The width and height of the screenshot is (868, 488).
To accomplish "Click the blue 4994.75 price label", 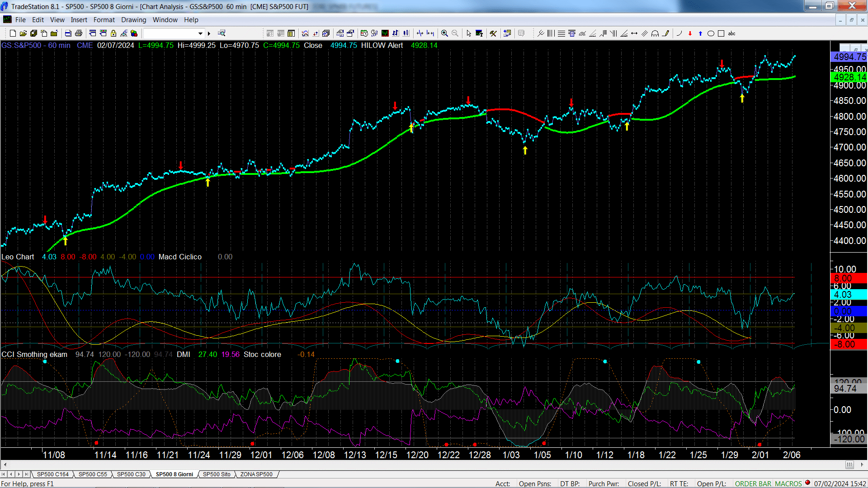I will tap(849, 57).
